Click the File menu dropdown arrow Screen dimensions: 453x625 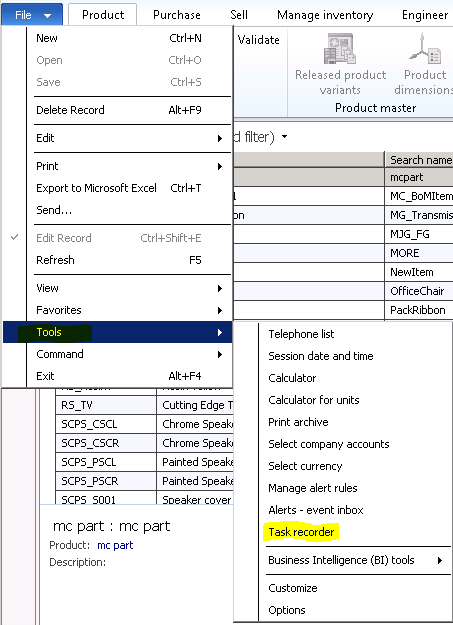tap(47, 16)
